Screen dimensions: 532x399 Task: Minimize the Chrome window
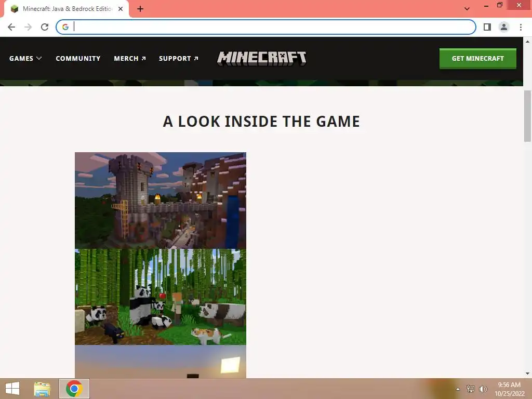[486, 5]
